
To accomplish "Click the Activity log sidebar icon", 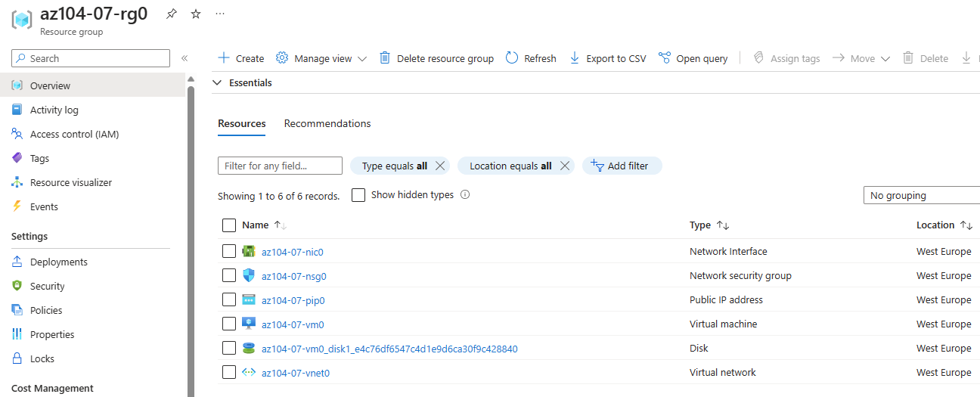I will point(17,110).
